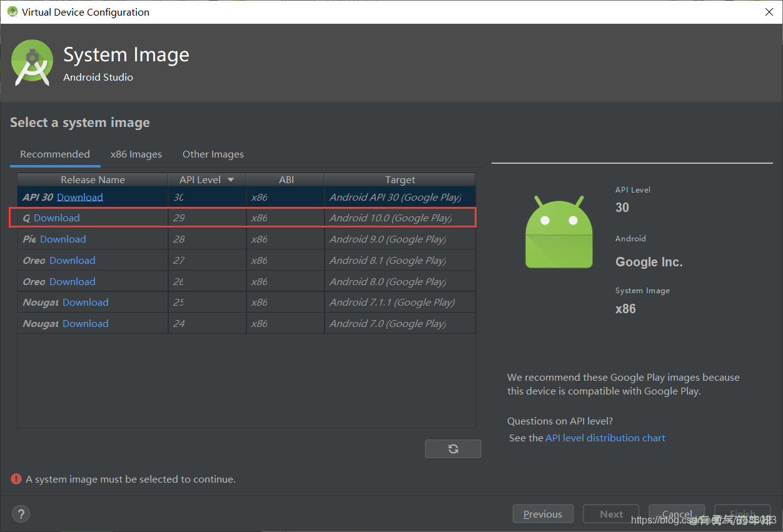Download the Nougat API 24 image
The width and height of the screenshot is (783, 532).
click(86, 324)
